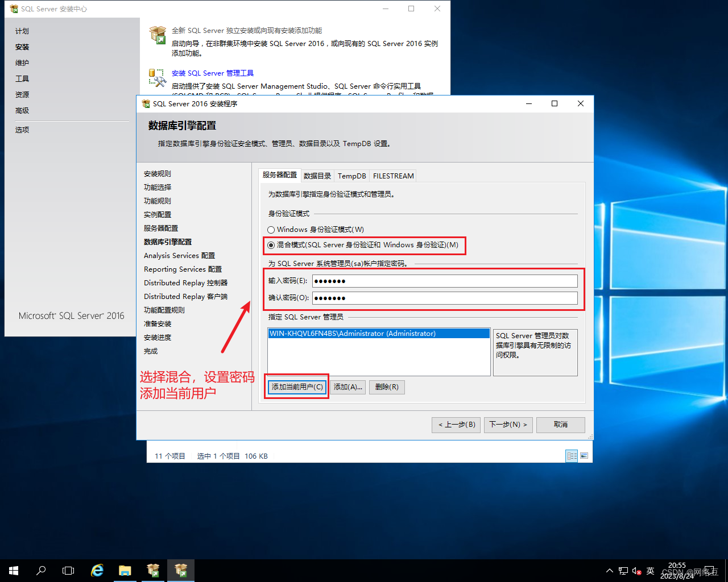Click the 添加当前用户(C) button
728x582 pixels.
tap(297, 387)
